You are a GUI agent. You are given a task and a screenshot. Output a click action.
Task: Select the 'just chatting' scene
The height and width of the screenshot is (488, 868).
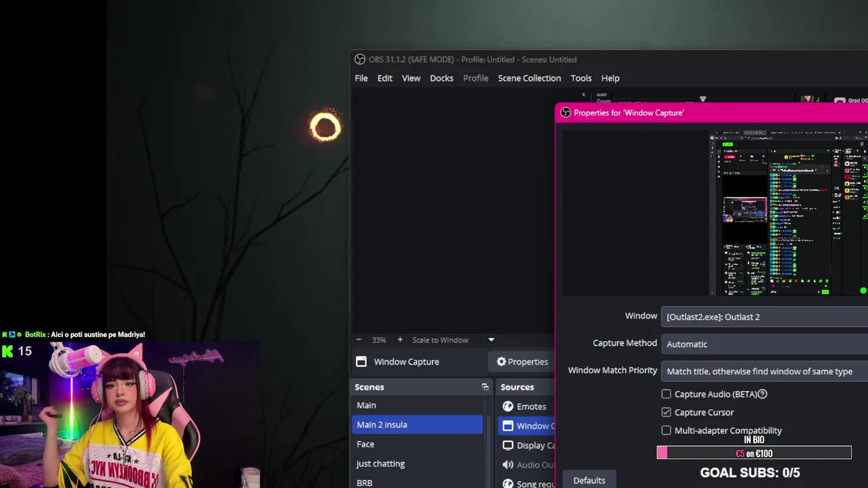pyautogui.click(x=418, y=464)
